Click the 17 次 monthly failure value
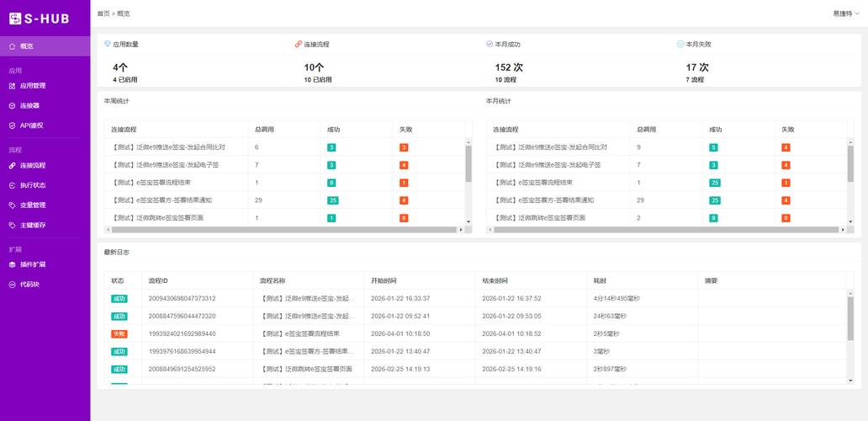This screenshot has height=421, width=868. [697, 67]
